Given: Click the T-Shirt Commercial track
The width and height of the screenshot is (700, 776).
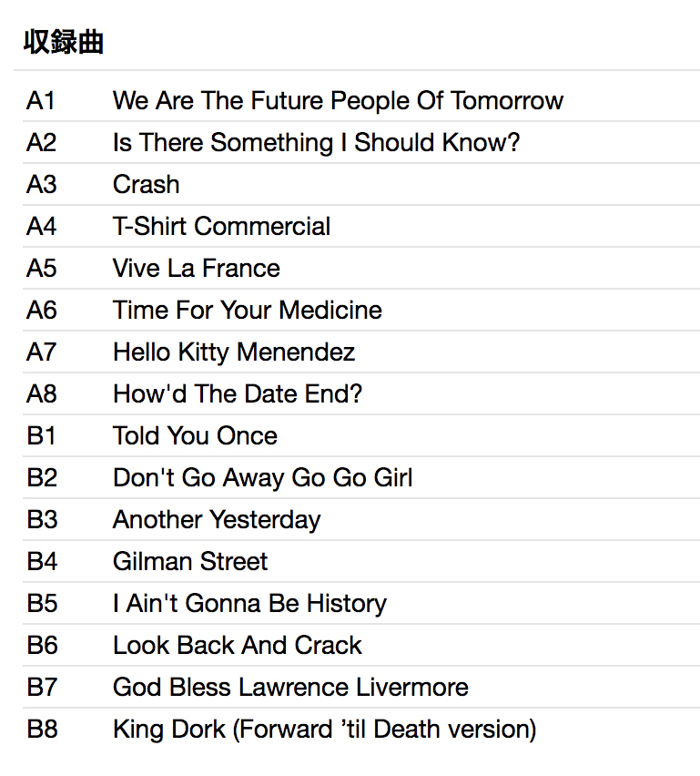Looking at the screenshot, I should 221,227.
